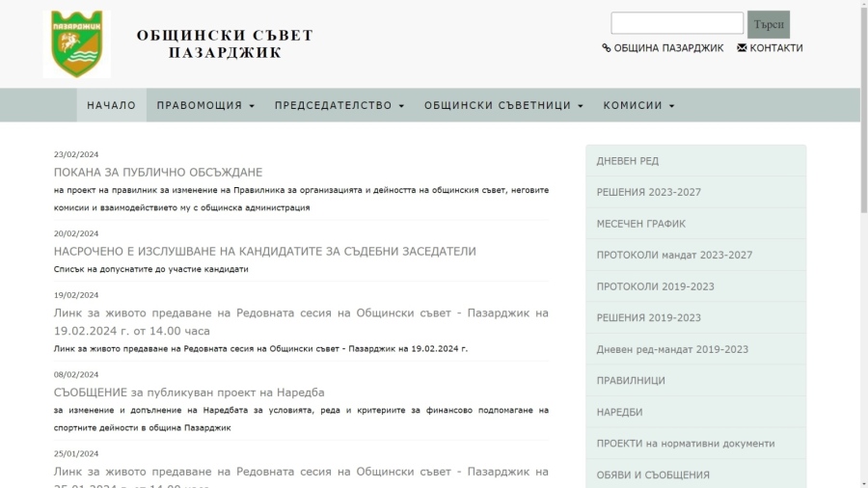868x488 pixels.
Task: Click the date 25/01/2024
Action: (x=76, y=453)
